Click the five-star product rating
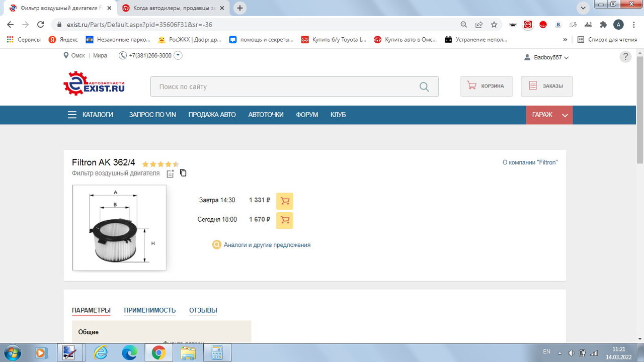644x362 pixels. point(160,164)
